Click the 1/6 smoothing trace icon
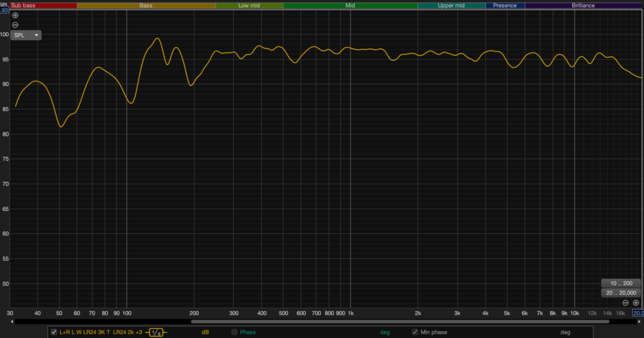 coord(156,332)
